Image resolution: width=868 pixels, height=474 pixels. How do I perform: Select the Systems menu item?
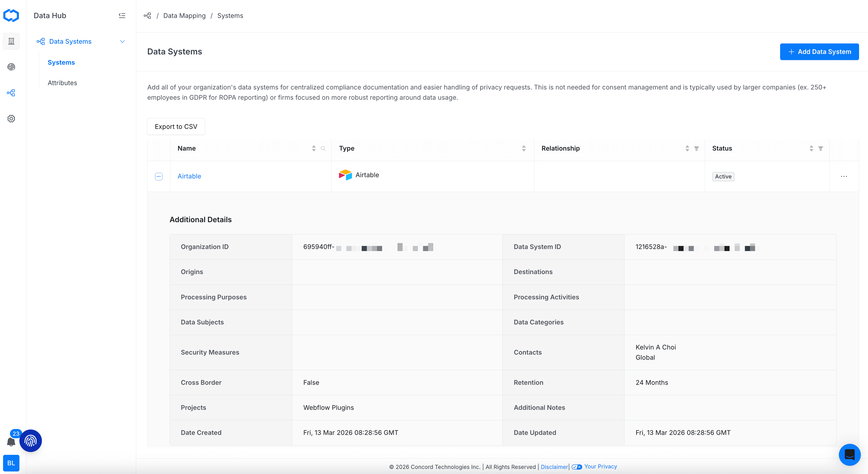(x=61, y=62)
